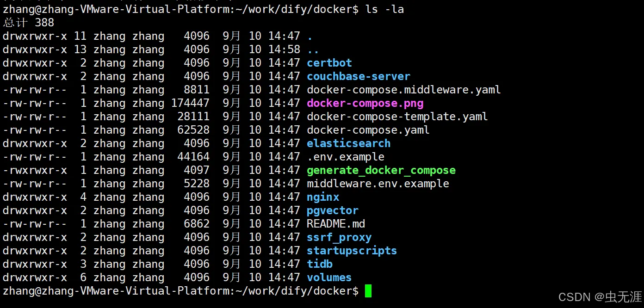Select the docker-compose.png file name
Image resolution: width=644 pixels, height=308 pixels.
point(365,103)
